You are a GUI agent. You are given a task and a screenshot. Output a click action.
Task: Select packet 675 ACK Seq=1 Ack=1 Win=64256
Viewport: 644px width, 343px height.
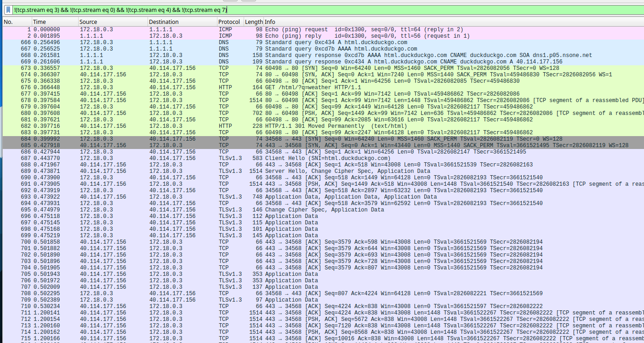(323, 81)
